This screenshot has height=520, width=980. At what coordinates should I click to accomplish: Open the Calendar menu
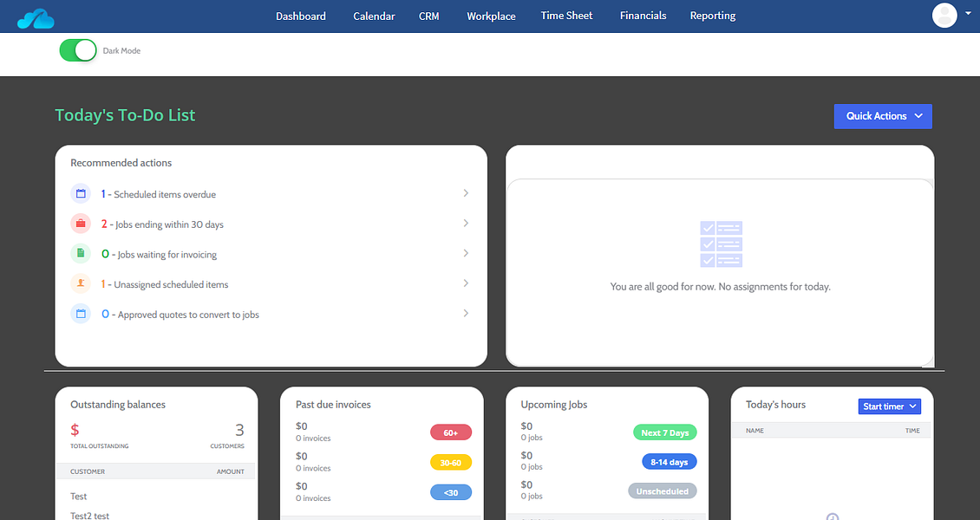[374, 16]
